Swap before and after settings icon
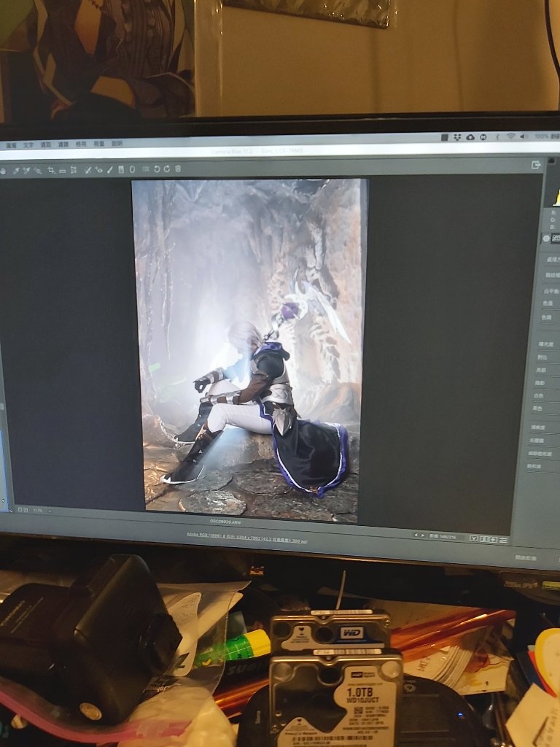 click(x=484, y=539)
